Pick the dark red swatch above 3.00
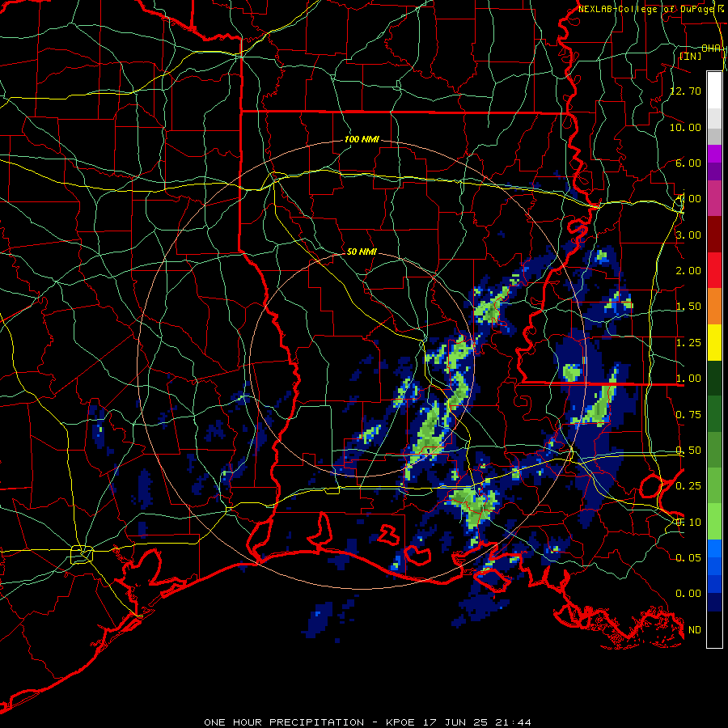728x728 pixels. tap(714, 234)
